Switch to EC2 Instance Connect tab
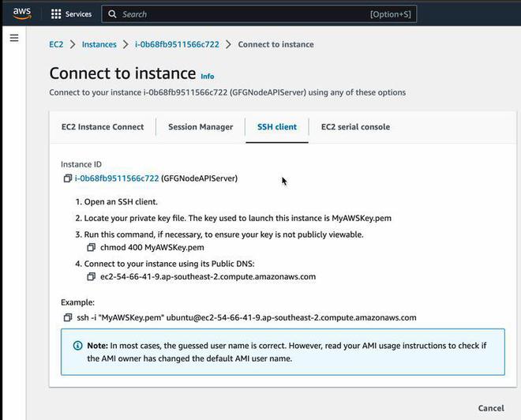 click(103, 127)
